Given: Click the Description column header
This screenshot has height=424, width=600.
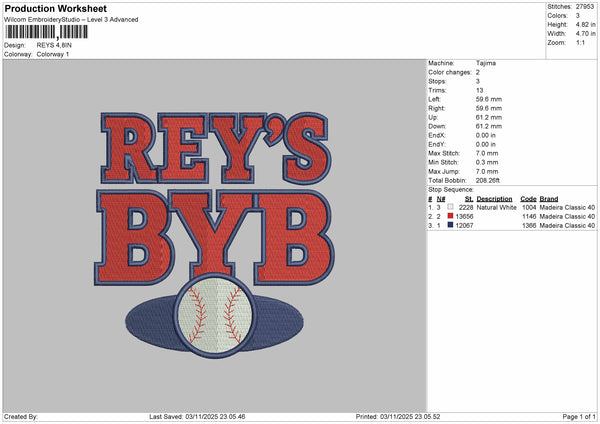Looking at the screenshot, I should [494, 199].
